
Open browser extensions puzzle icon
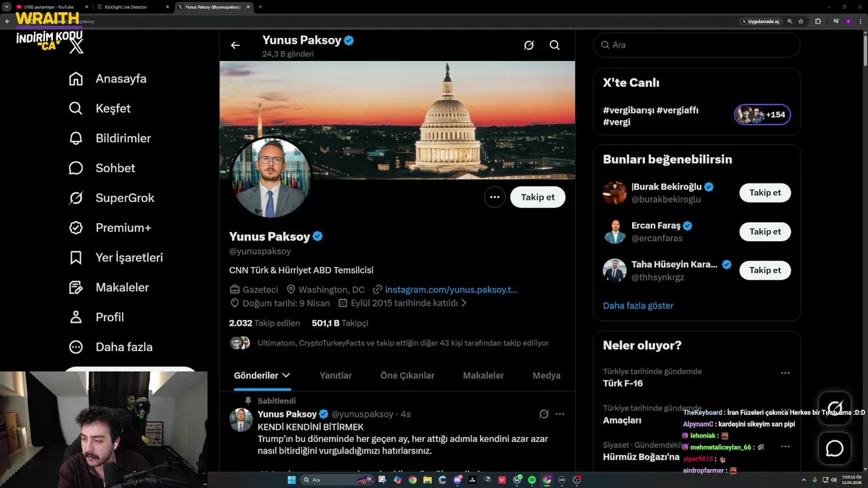818,21
